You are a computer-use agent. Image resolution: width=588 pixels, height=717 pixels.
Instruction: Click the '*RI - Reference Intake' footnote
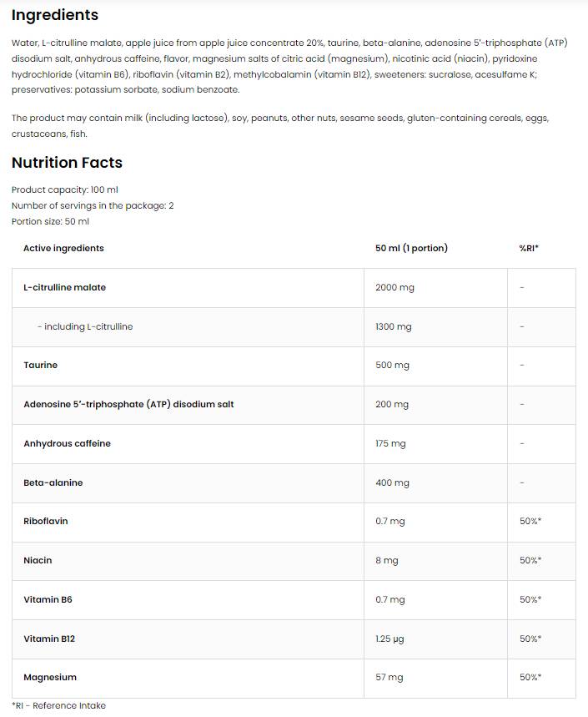coord(58,705)
